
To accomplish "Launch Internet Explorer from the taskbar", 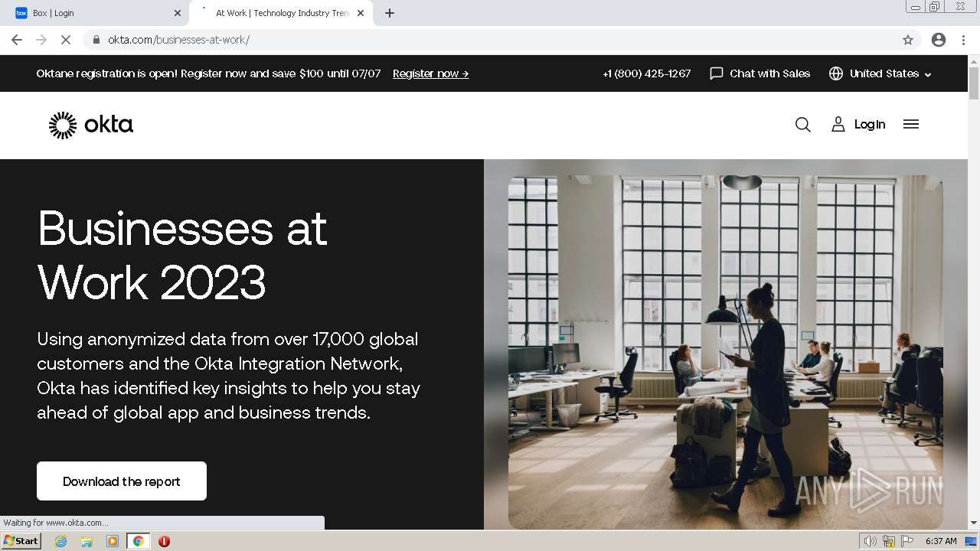I will (x=60, y=541).
